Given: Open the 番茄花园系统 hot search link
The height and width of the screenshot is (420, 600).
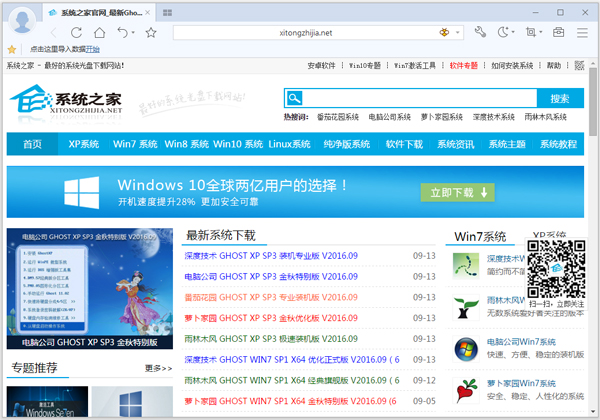Looking at the screenshot, I should [x=338, y=117].
